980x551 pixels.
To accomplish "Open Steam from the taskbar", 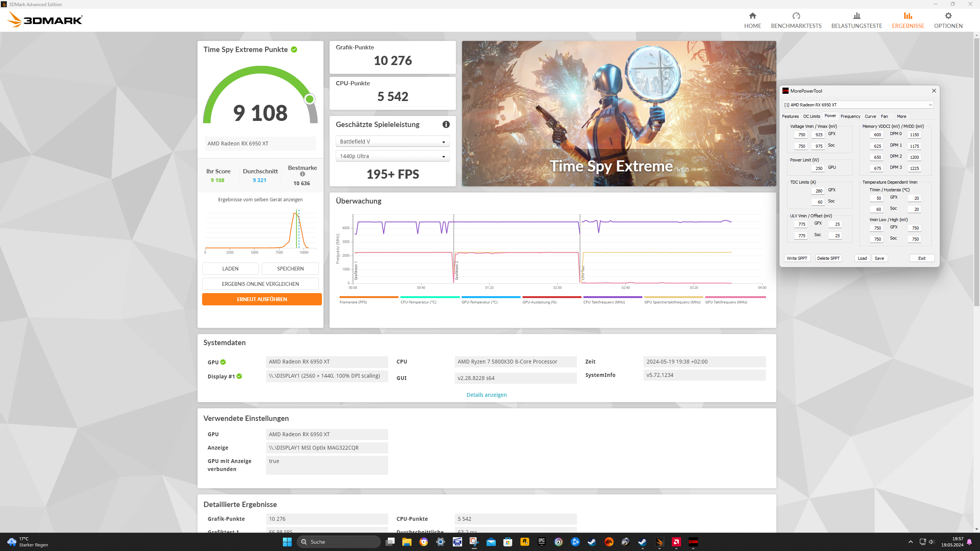I will [x=592, y=542].
